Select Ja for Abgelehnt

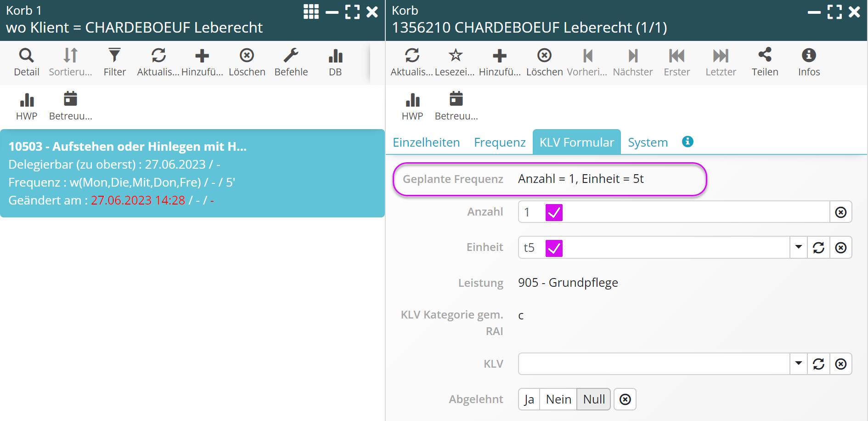pyautogui.click(x=529, y=399)
